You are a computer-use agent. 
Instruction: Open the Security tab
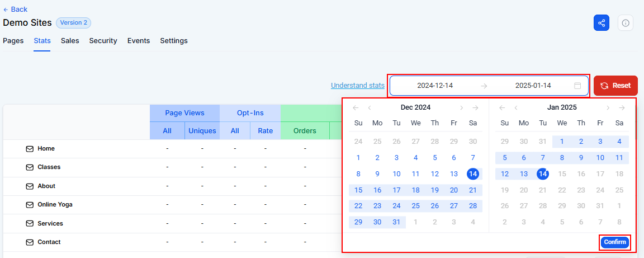point(103,41)
